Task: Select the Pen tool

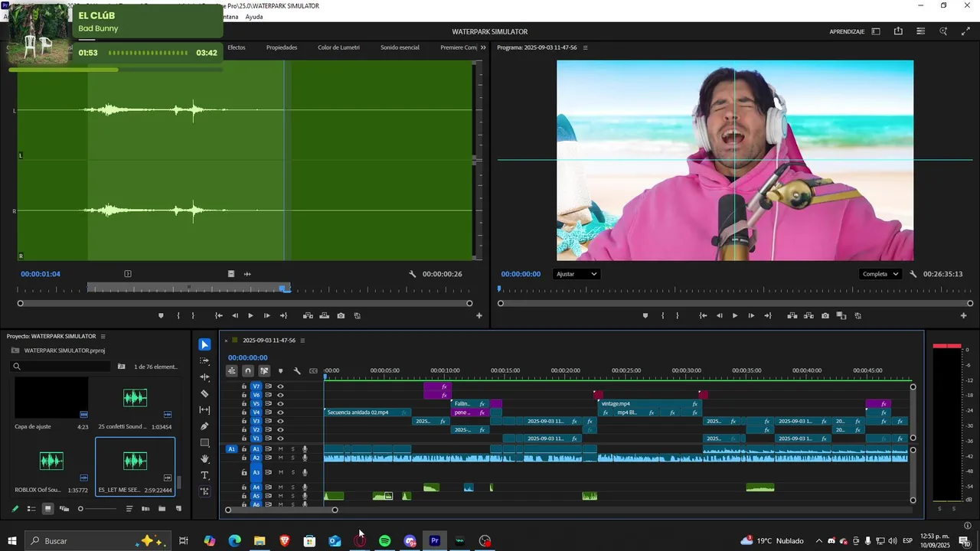Action: coord(204,426)
